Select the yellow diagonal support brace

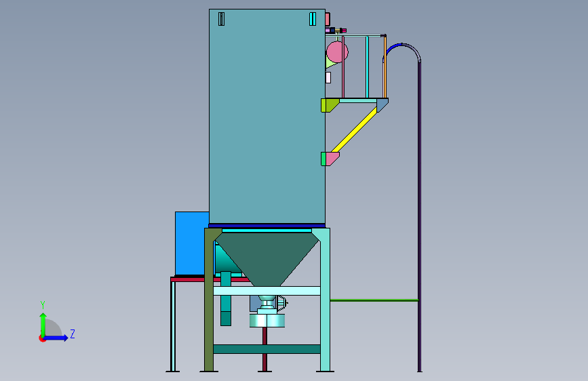pos(354,129)
